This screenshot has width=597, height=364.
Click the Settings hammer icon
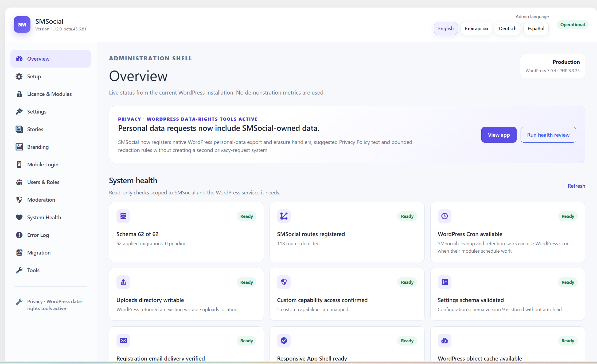(19, 112)
